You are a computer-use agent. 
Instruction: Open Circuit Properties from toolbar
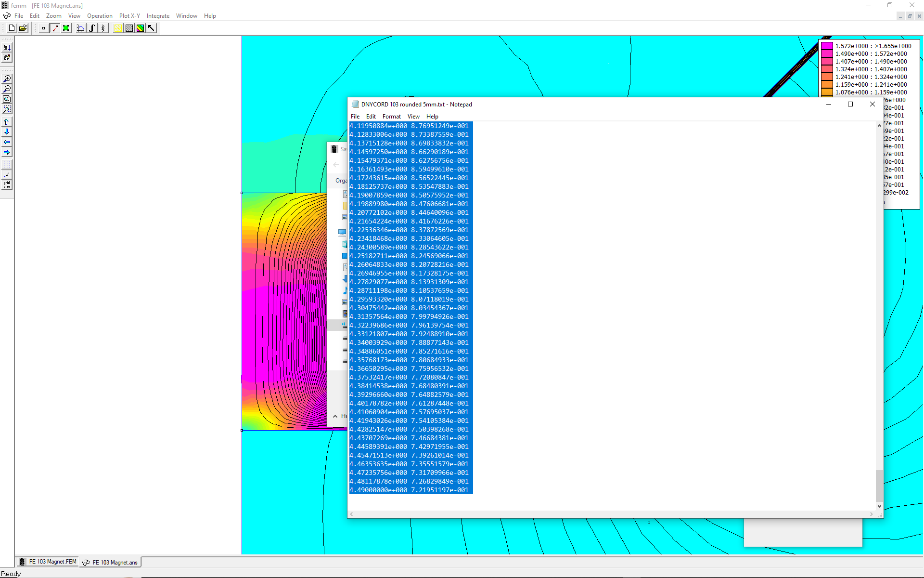coord(103,28)
